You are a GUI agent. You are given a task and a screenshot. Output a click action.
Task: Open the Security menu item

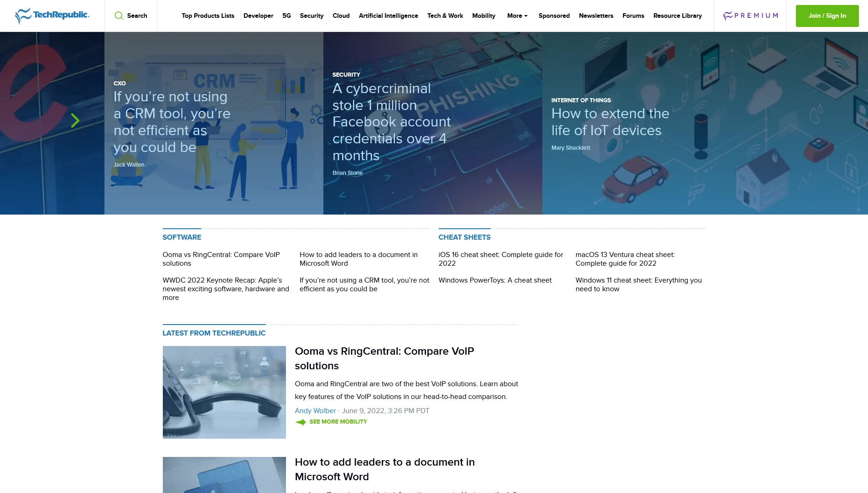312,15
